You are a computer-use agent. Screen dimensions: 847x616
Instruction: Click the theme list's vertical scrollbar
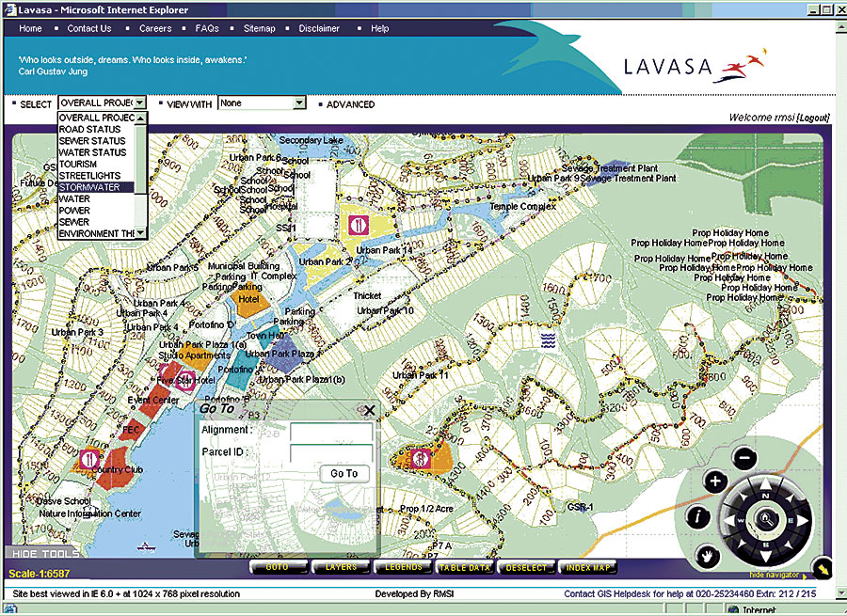pos(140,175)
